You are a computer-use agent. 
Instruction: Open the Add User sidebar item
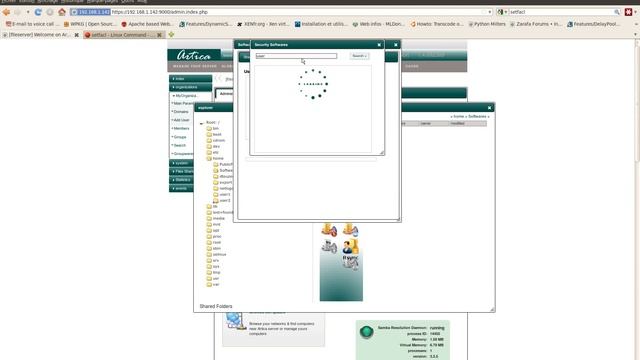click(x=181, y=120)
